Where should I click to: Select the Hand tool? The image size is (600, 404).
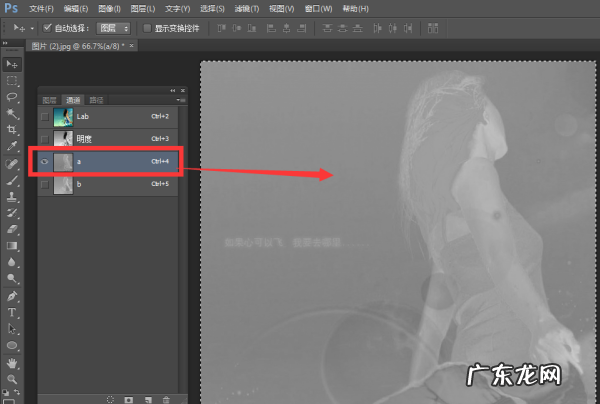pos(12,362)
